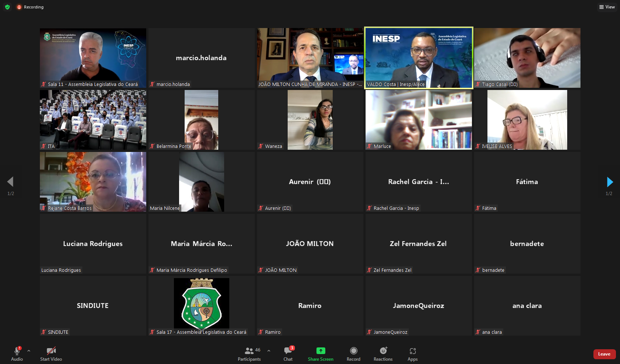The width and height of the screenshot is (620, 364).
Task: Select VALDO Costa's highlighted video tile
Action: 418,58
